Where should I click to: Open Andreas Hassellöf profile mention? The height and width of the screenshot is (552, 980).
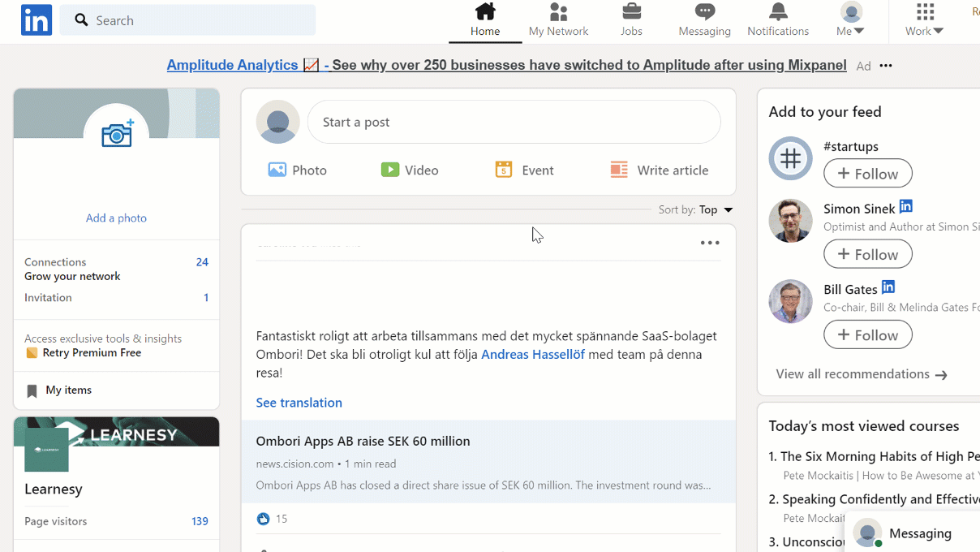point(533,354)
